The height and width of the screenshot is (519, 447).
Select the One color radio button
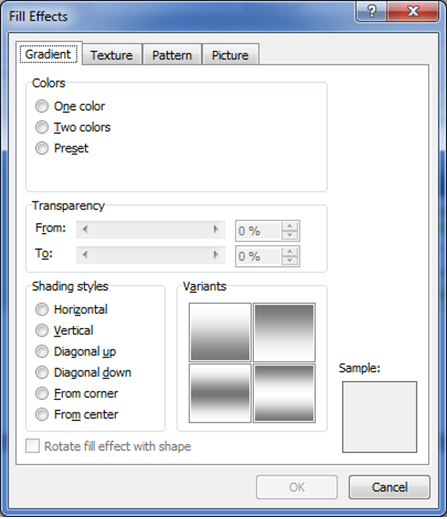[x=42, y=106]
